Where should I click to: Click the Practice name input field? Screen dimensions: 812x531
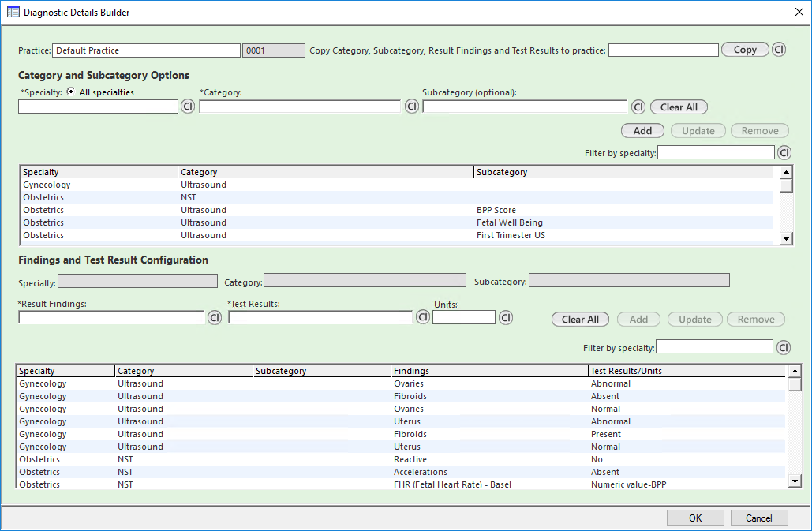(x=146, y=50)
